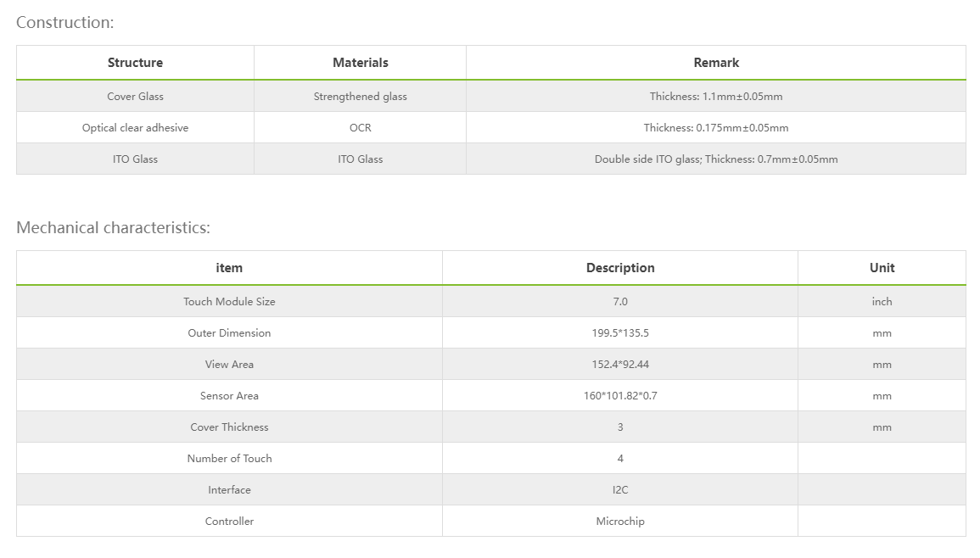The width and height of the screenshot is (980, 558).
Task: Click the Double side ITO glass remark
Action: point(716,159)
